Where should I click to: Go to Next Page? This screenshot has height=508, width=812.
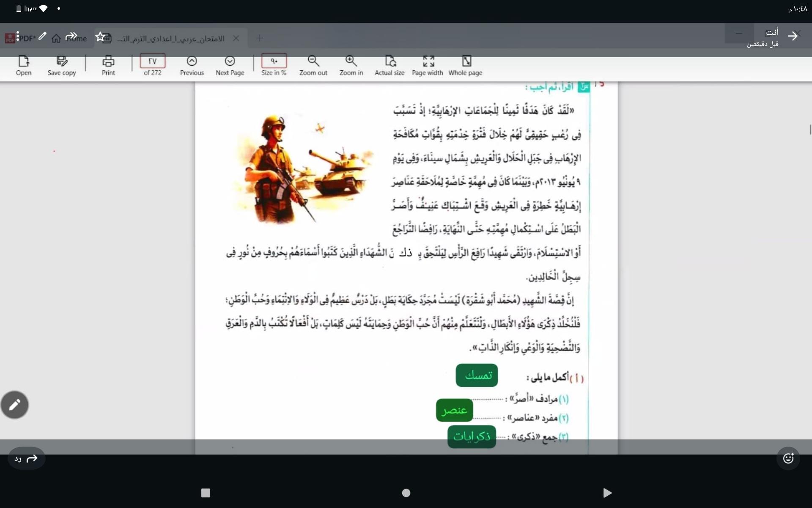[x=230, y=62]
